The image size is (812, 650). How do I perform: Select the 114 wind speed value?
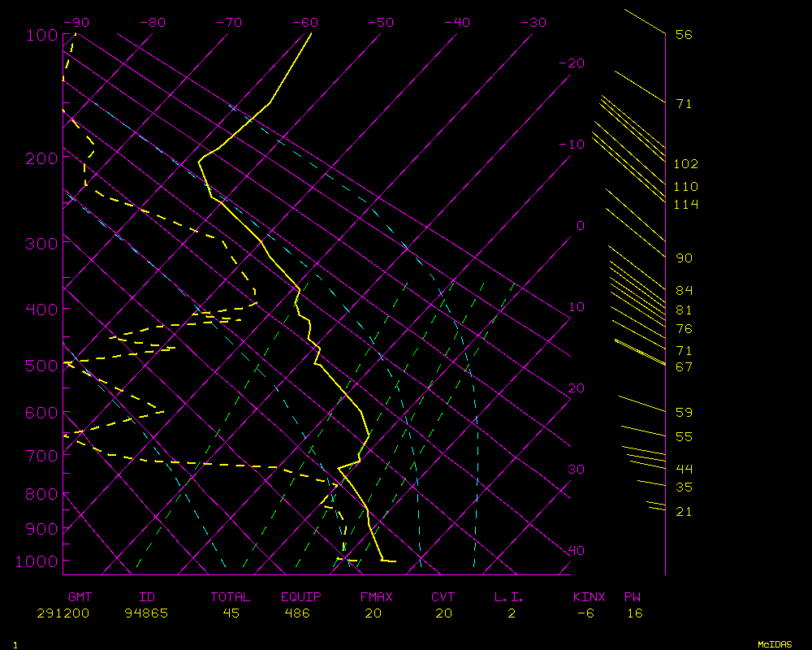(x=685, y=204)
